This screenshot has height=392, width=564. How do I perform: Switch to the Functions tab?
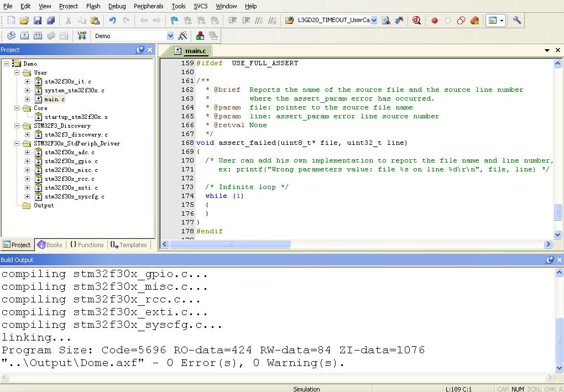[87, 245]
